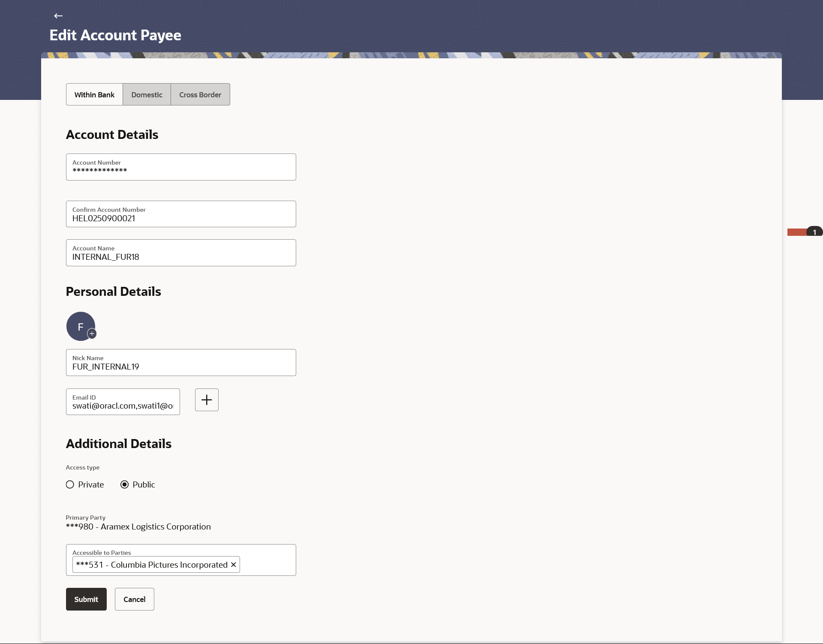Click the Nick Name field
The width and height of the screenshot is (823, 644).
(x=180, y=363)
